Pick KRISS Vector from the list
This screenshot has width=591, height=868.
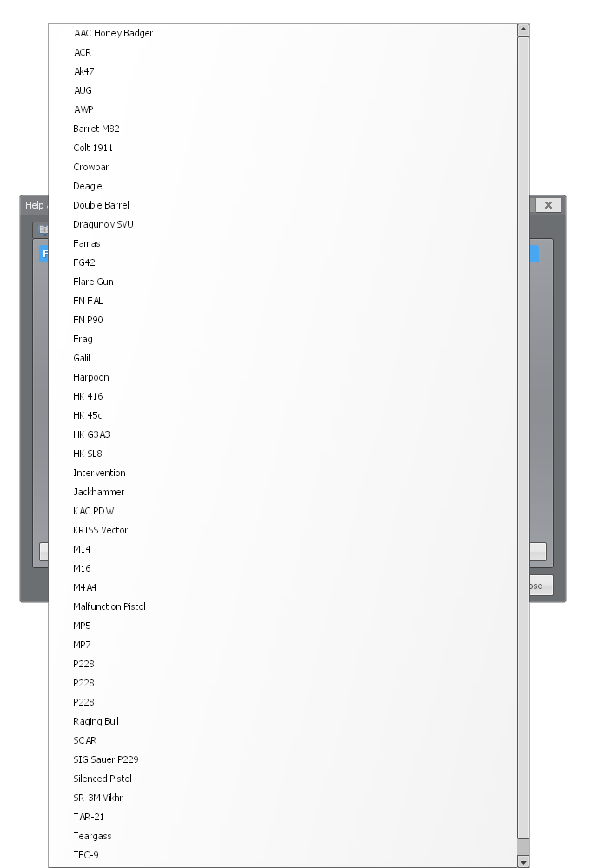(x=282, y=530)
